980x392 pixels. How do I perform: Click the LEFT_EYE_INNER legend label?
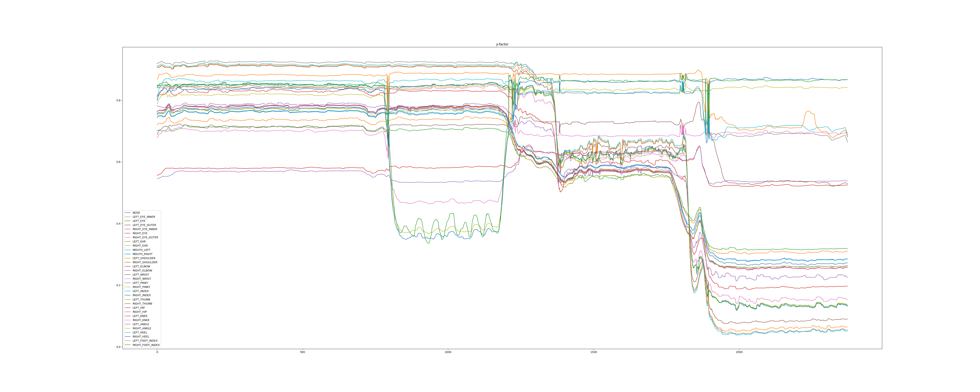coord(143,217)
